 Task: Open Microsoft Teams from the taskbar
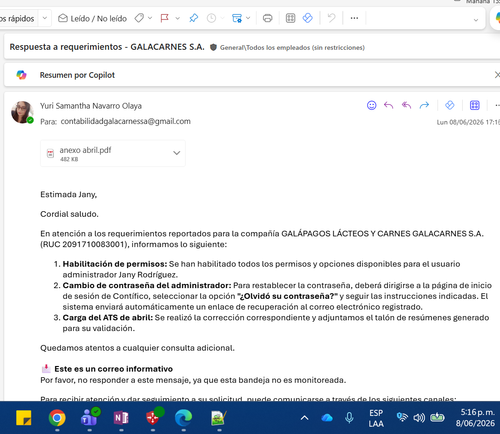89,418
